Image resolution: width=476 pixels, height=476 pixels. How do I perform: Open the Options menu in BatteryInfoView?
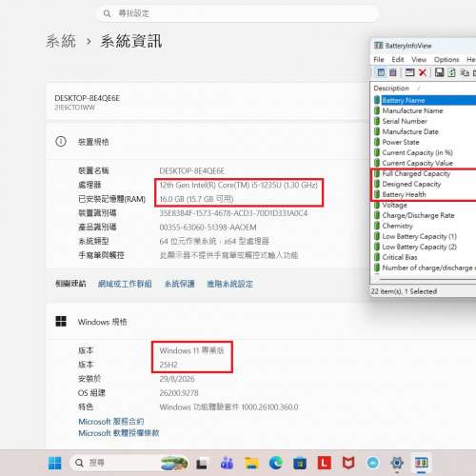pyautogui.click(x=446, y=59)
